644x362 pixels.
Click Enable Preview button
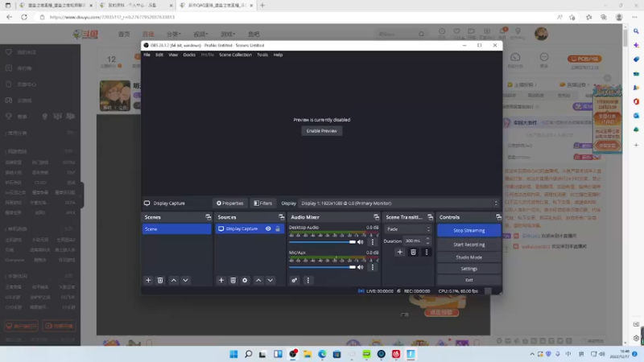pos(321,131)
